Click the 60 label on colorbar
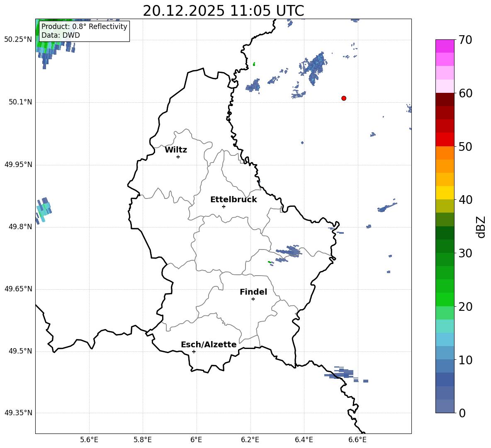 465,93
